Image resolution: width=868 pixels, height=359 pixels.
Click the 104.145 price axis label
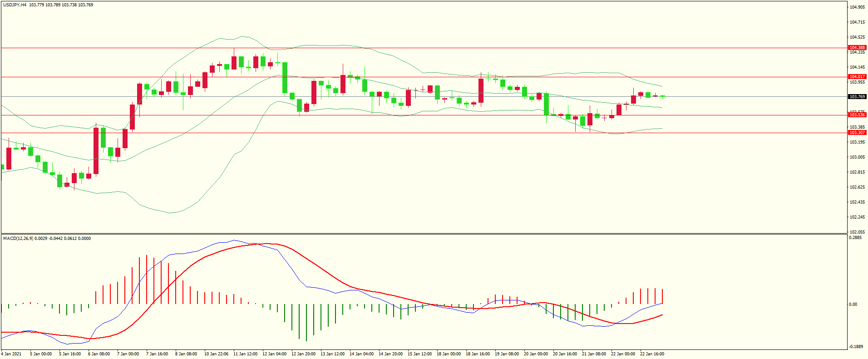point(857,67)
